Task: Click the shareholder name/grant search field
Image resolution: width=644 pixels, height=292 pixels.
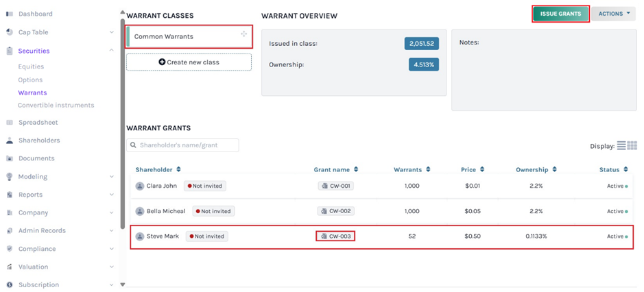Action: tap(187, 145)
